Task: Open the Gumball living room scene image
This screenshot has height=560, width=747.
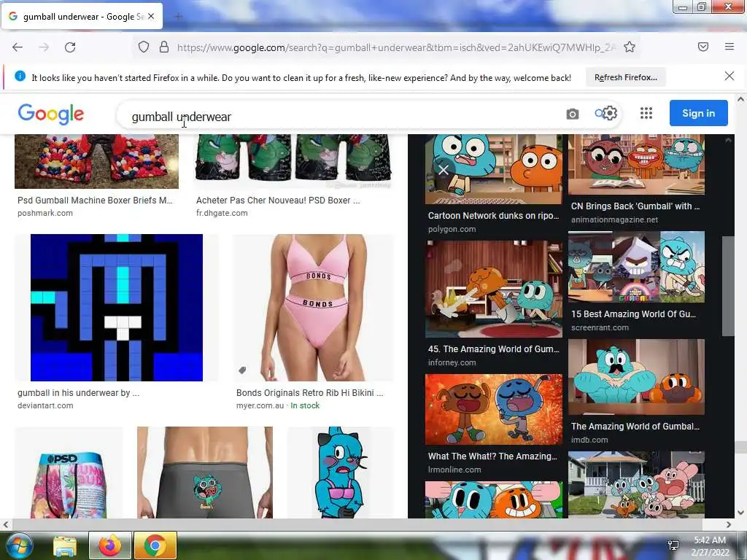Action: tap(494, 289)
